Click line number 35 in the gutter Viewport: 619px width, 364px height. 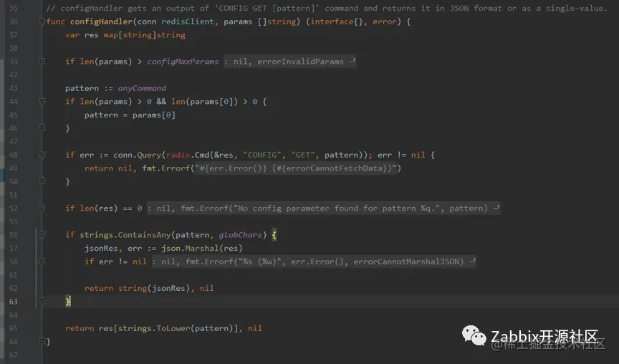coord(14,9)
